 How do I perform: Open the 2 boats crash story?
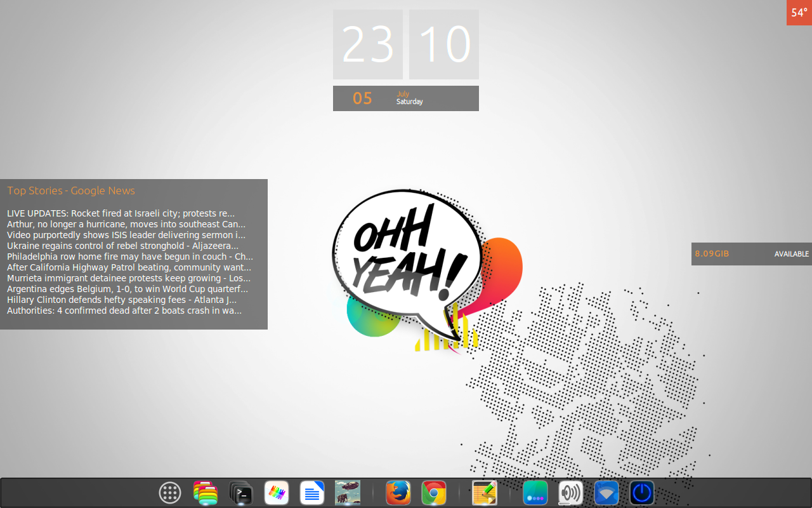[124, 311]
